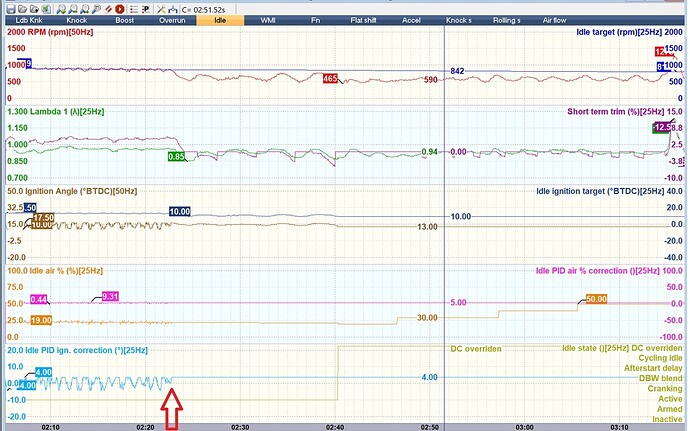Click the Idle air % channel label
Screen dimensions: 690x431
coord(66,271)
